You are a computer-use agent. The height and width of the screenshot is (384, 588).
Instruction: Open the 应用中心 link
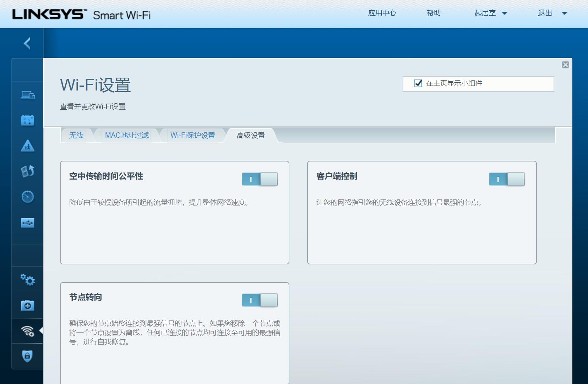382,13
